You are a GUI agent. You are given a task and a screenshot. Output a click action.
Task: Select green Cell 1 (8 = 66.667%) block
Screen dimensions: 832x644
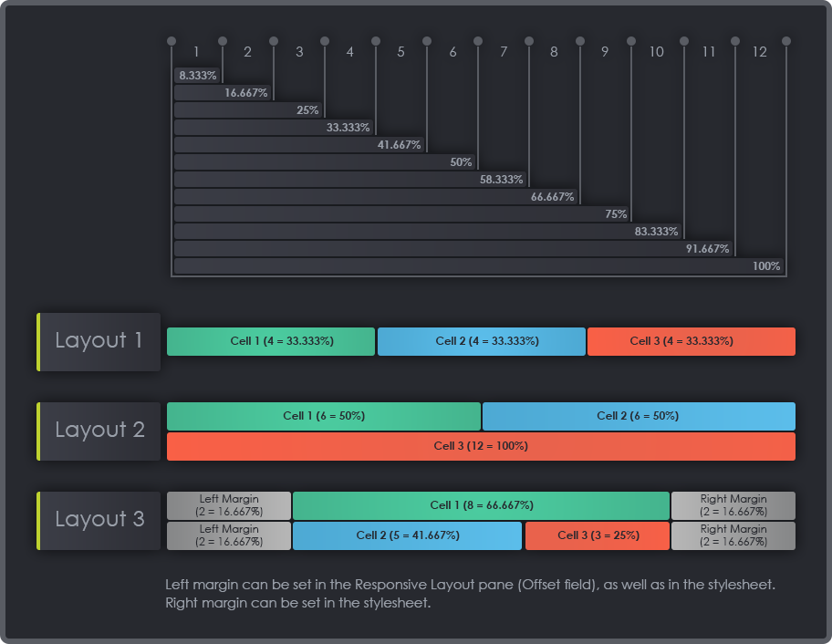481,505
